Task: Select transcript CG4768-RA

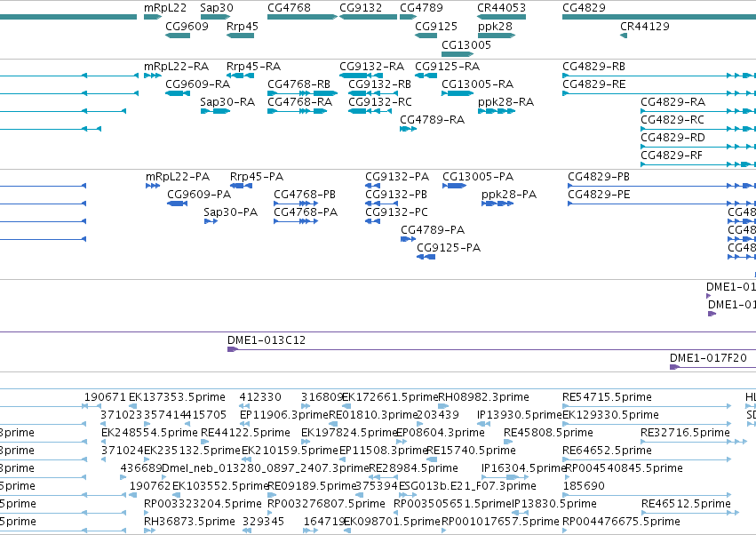Action: click(x=298, y=111)
